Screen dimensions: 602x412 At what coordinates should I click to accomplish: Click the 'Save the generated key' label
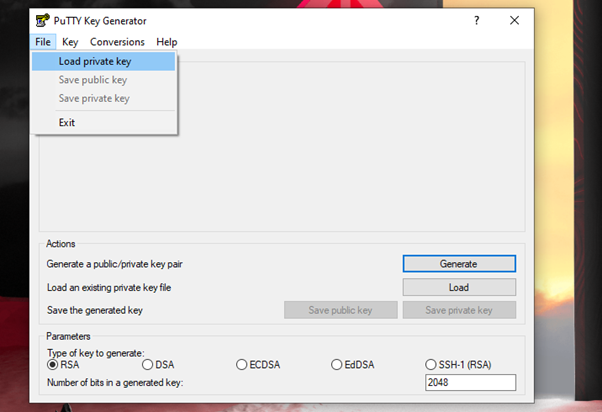click(95, 310)
